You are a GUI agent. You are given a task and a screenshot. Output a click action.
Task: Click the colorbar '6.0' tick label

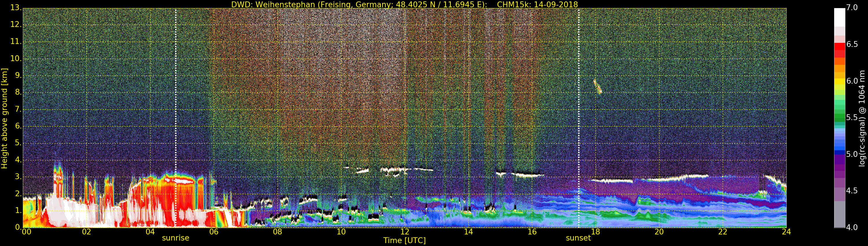coord(852,81)
